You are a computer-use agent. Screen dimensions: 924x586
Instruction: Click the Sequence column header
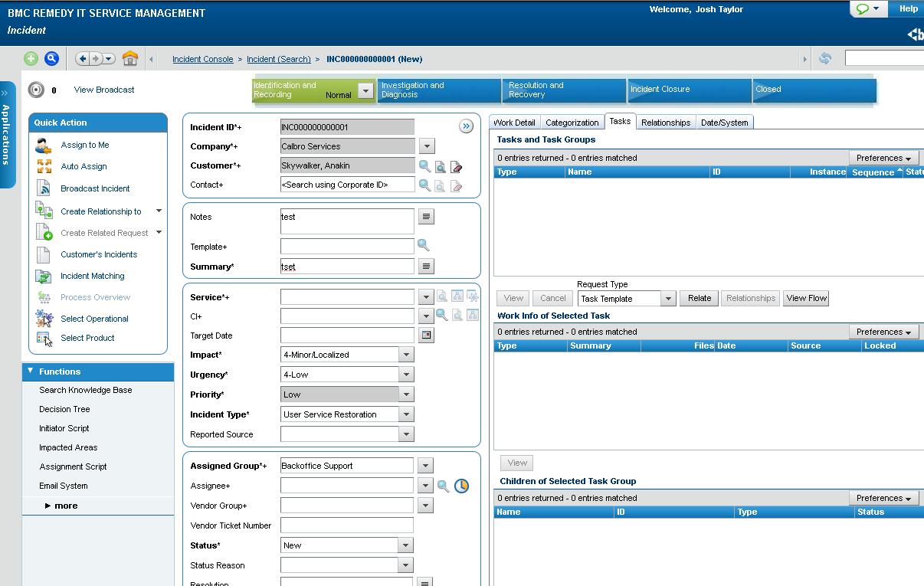coord(876,172)
